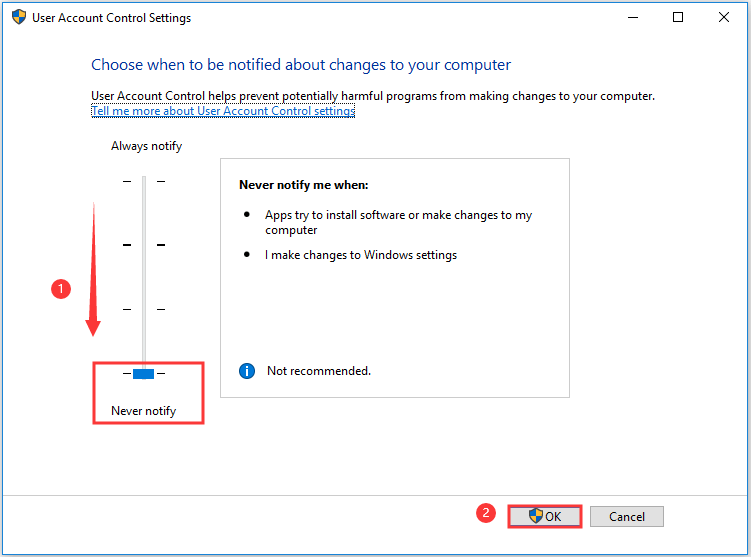Click the blue slider thumb at Never notify

143,374
